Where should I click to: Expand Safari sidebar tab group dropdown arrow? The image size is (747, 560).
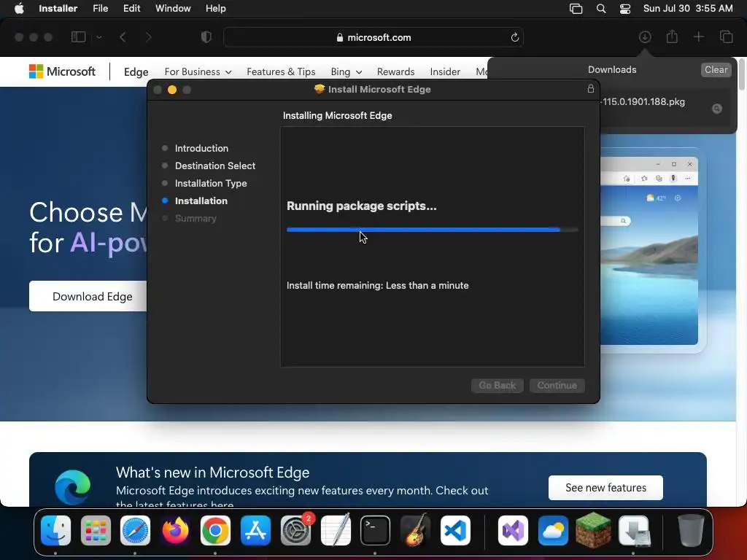pos(99,37)
